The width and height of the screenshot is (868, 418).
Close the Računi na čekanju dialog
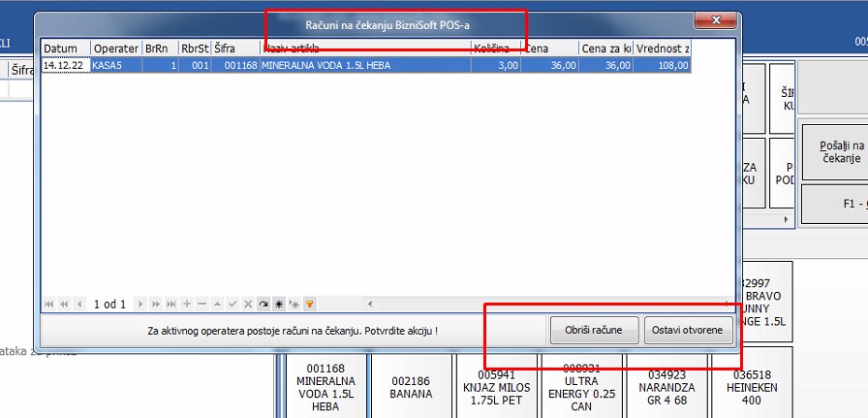point(715,20)
